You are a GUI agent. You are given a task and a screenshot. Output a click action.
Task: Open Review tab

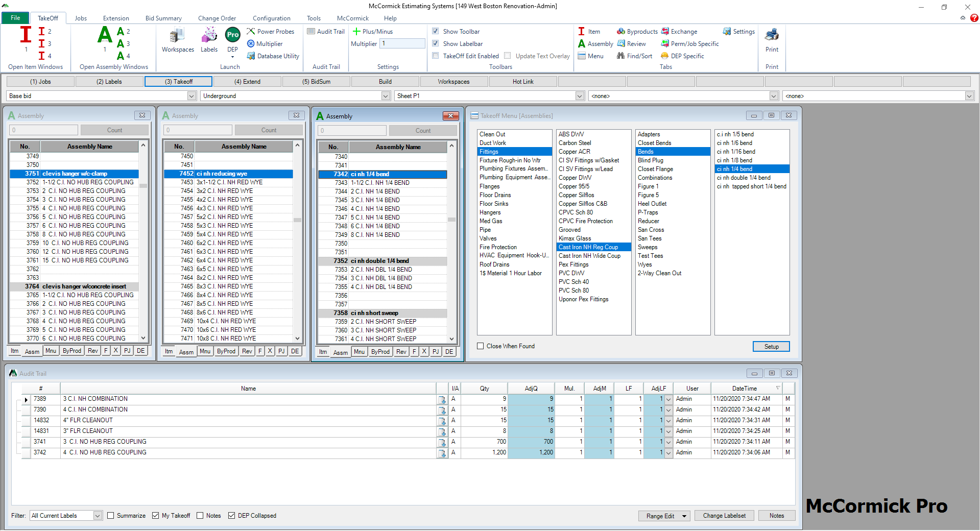(x=632, y=43)
